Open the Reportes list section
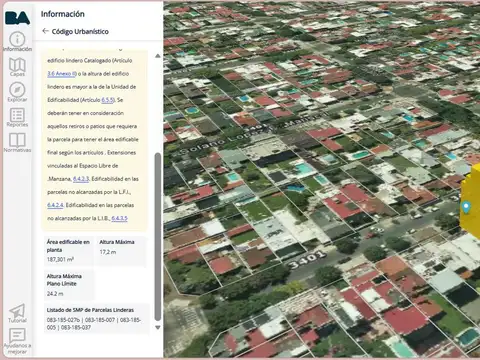The width and height of the screenshot is (480, 360). [17, 117]
